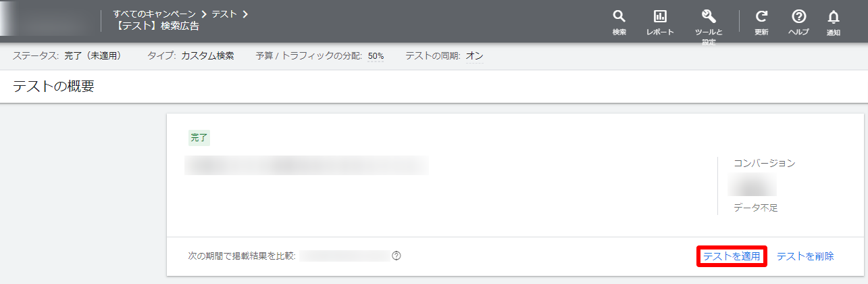Show notifications via the 通知 bell icon
The image size is (868, 284).
point(834,17)
